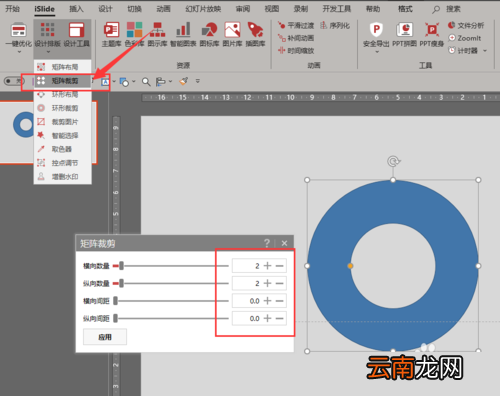Viewport: 500px width, 396px height.
Task: Expand the 一键优化 dropdown arrow
Action: [19, 52]
